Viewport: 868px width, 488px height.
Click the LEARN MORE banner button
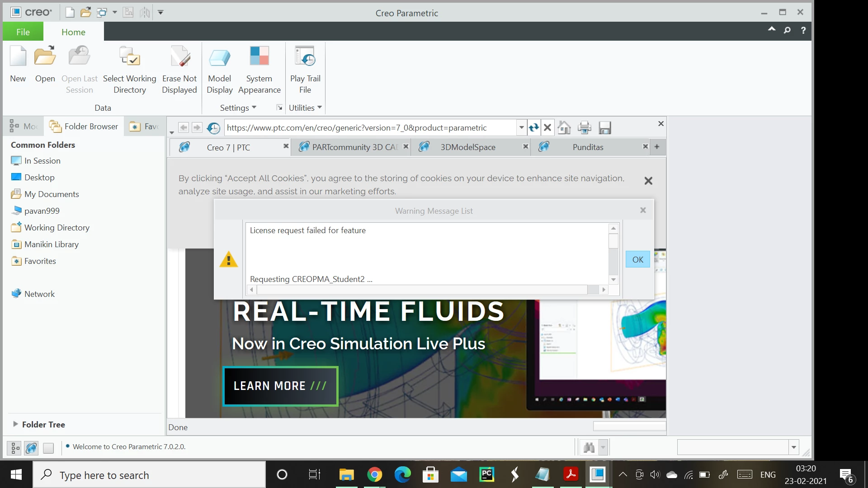pyautogui.click(x=280, y=386)
